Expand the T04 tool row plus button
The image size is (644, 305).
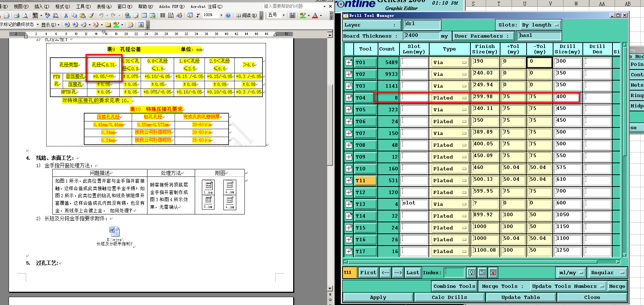pyautogui.click(x=349, y=98)
